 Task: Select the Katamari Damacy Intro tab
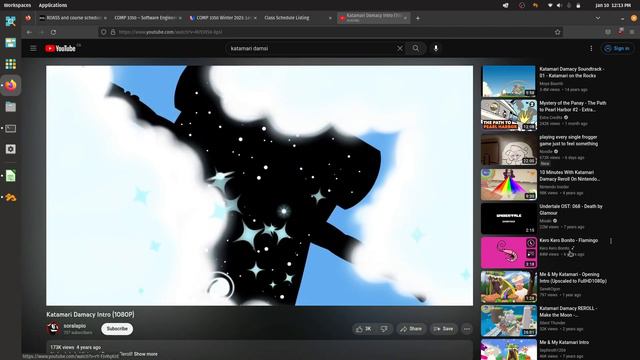click(x=373, y=18)
